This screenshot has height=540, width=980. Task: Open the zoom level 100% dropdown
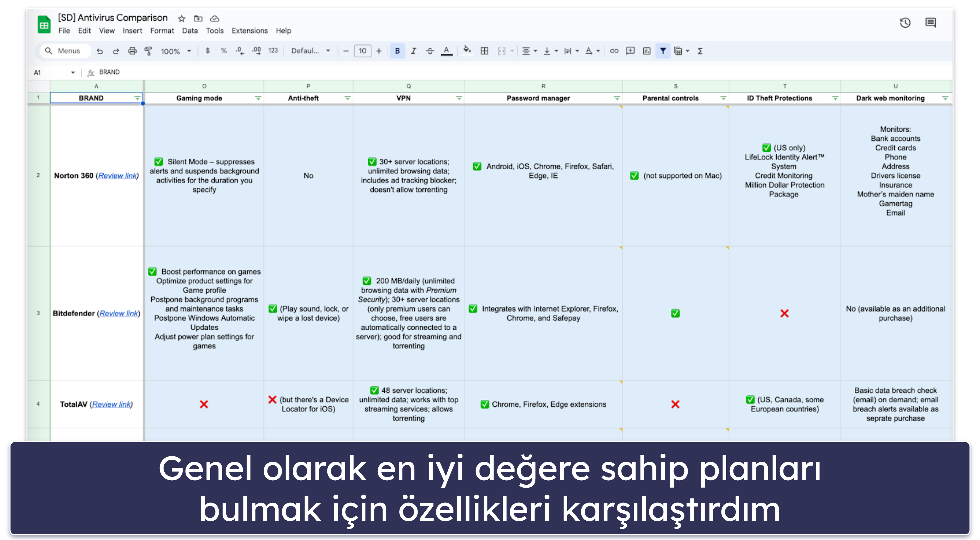click(x=176, y=51)
